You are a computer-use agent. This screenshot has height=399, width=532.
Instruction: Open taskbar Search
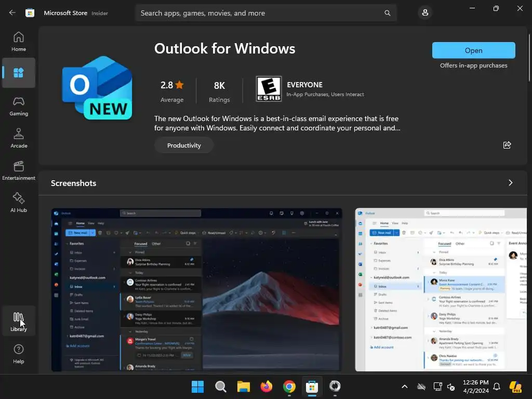220,387
